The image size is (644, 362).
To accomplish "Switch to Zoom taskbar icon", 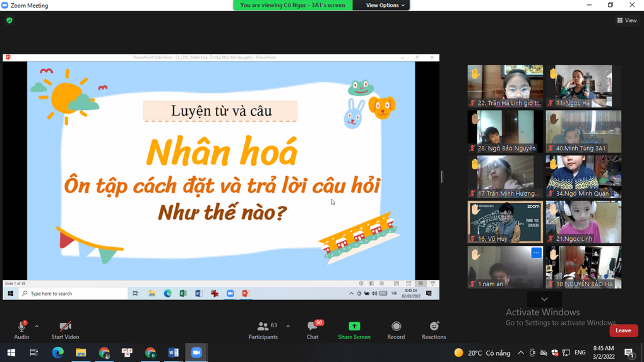I will pyautogui.click(x=196, y=353).
